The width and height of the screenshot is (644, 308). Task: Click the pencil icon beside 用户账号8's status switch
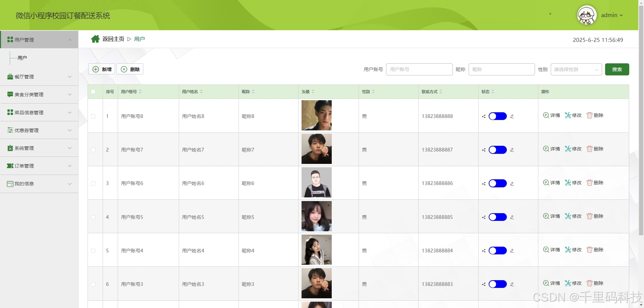(512, 117)
